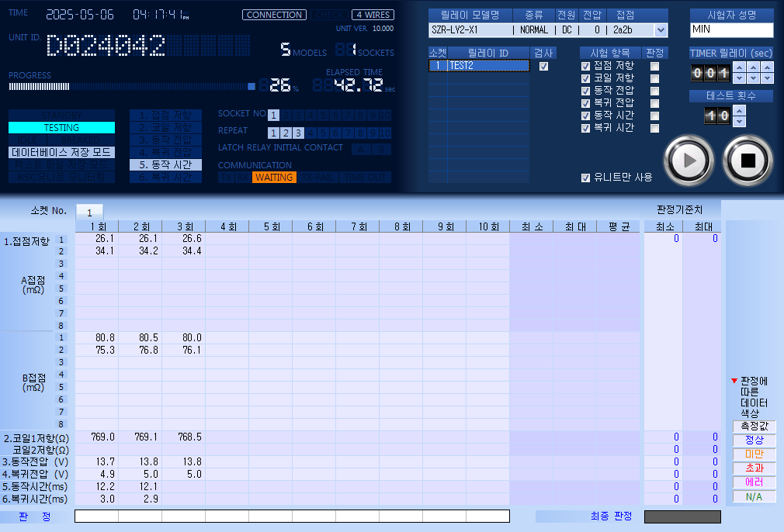Click the CONNECTION button
Image resolution: width=784 pixels, height=532 pixels.
point(273,14)
